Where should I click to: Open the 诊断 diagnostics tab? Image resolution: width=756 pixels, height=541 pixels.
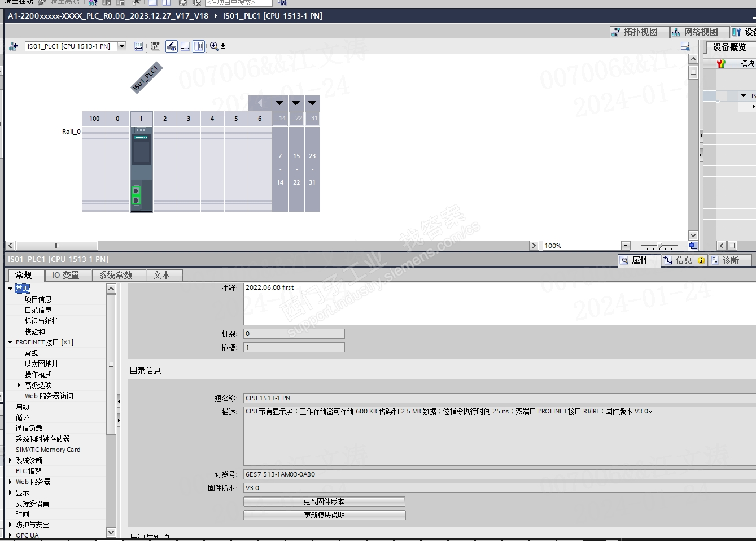click(731, 260)
